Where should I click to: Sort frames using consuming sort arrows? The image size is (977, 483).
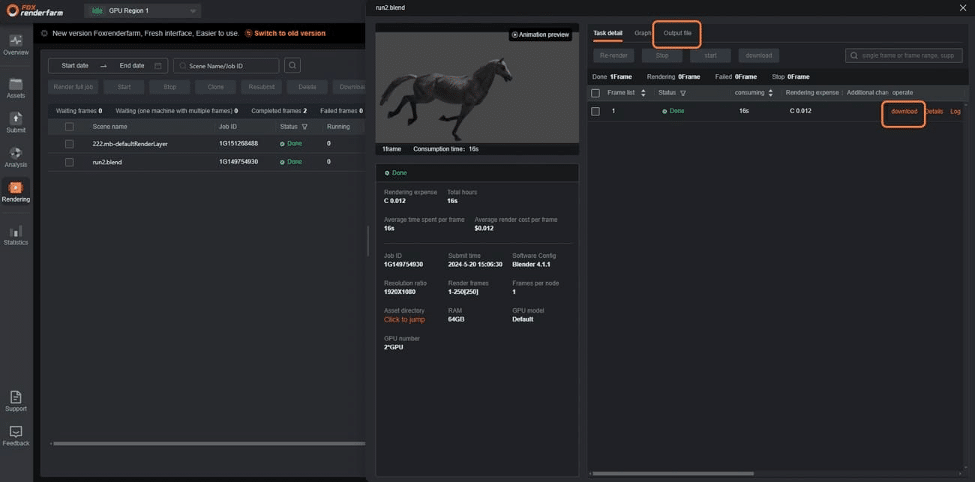770,93
